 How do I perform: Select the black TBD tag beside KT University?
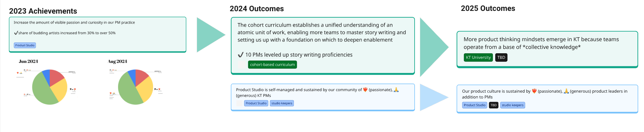(x=501, y=58)
